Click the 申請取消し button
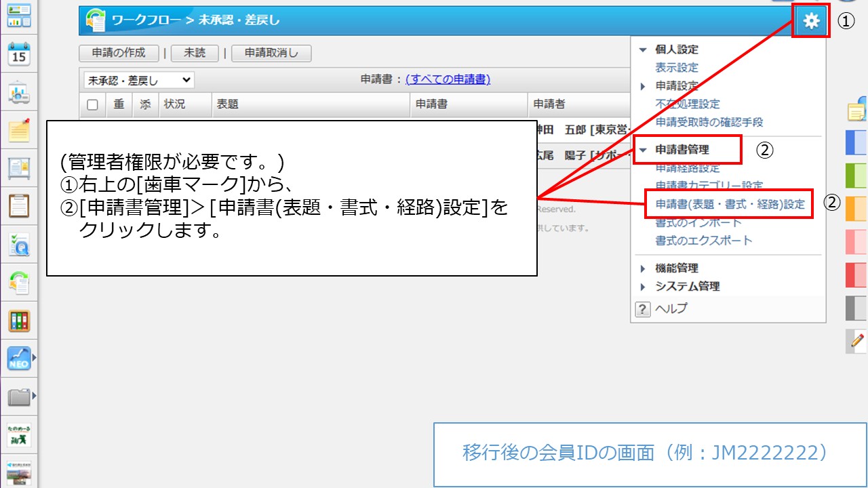Viewport: 868px width, 488px height. tap(271, 54)
